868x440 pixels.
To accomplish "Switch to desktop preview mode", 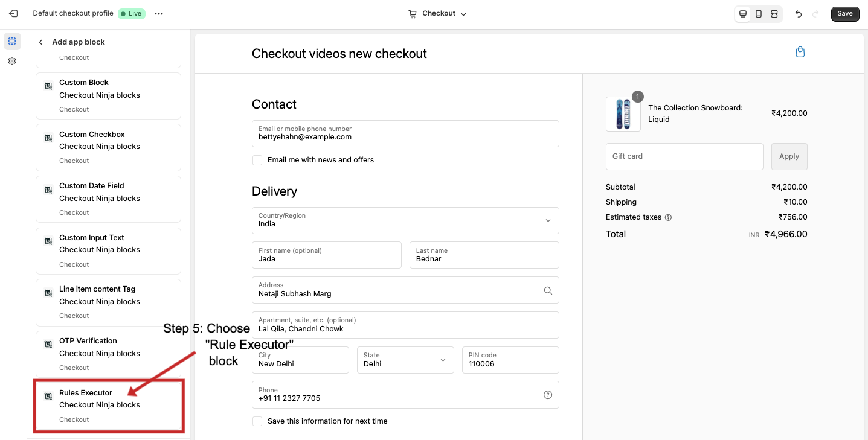I will pos(742,13).
